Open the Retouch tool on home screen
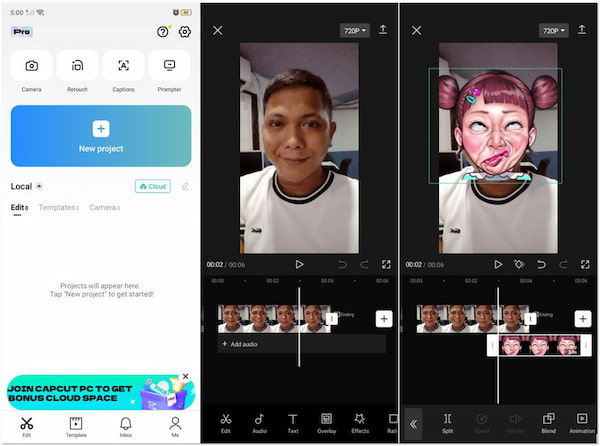600x446 pixels. pyautogui.click(x=77, y=66)
